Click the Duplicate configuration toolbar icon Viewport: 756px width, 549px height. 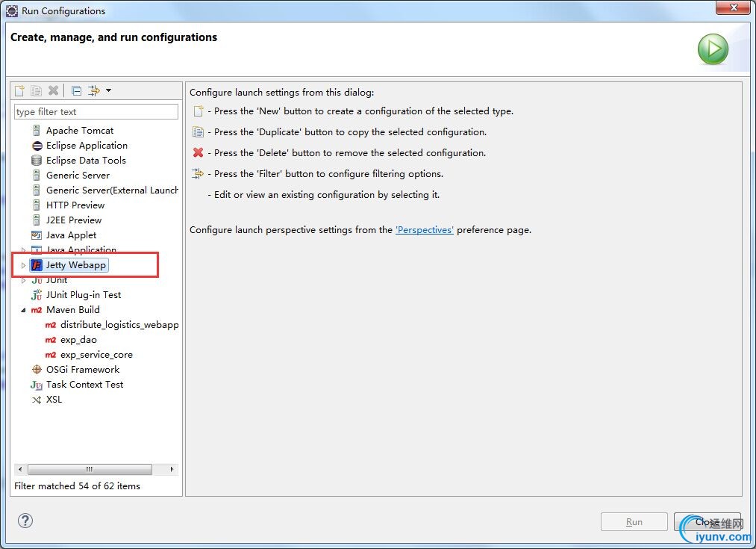[36, 90]
